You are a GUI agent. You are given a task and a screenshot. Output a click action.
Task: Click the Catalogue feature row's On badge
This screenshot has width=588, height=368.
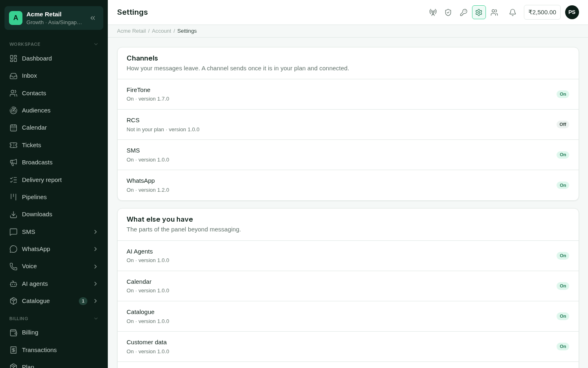(563, 316)
